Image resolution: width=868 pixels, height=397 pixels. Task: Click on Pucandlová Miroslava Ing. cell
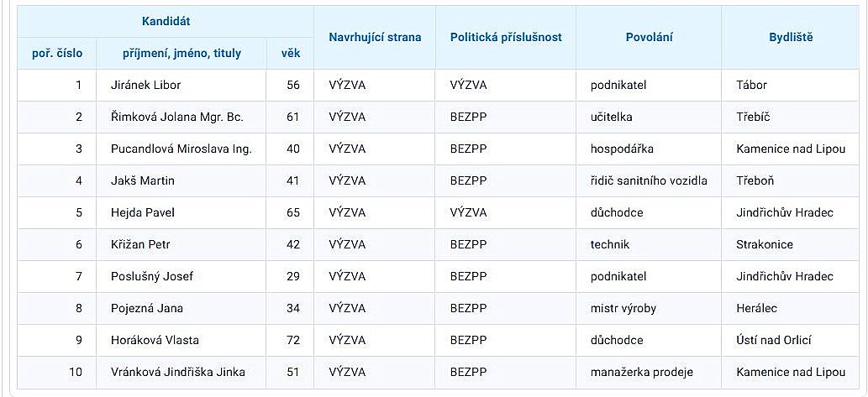[181, 149]
